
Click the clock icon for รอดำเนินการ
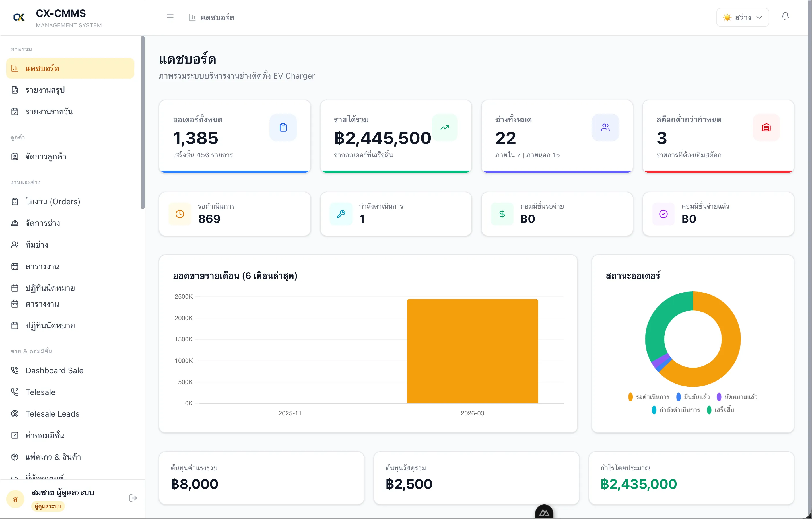tap(180, 214)
